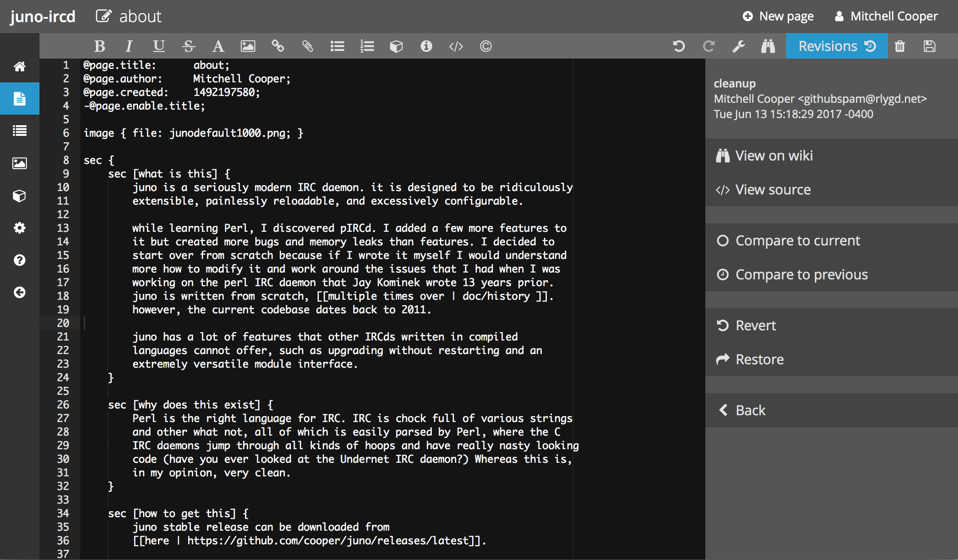
Task: Click the revision date Tue Jun 13 text
Action: [x=793, y=114]
